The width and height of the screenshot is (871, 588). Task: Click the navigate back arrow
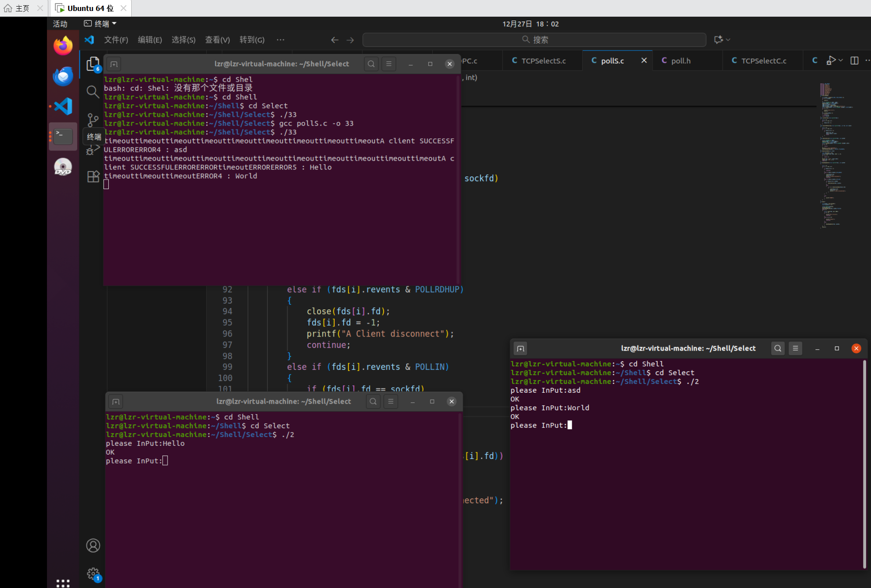tap(335, 40)
